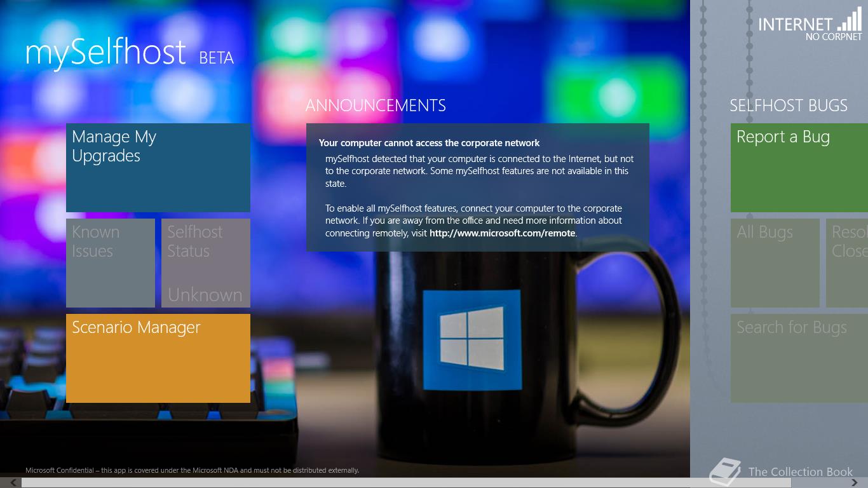Click the 'Your computer cannot access the corporate network' headline

(430, 143)
